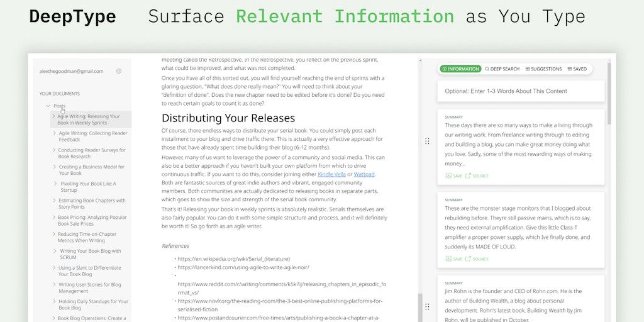Click the Distributing Your Releases heading
This screenshot has height=322, width=644.
coord(228,118)
